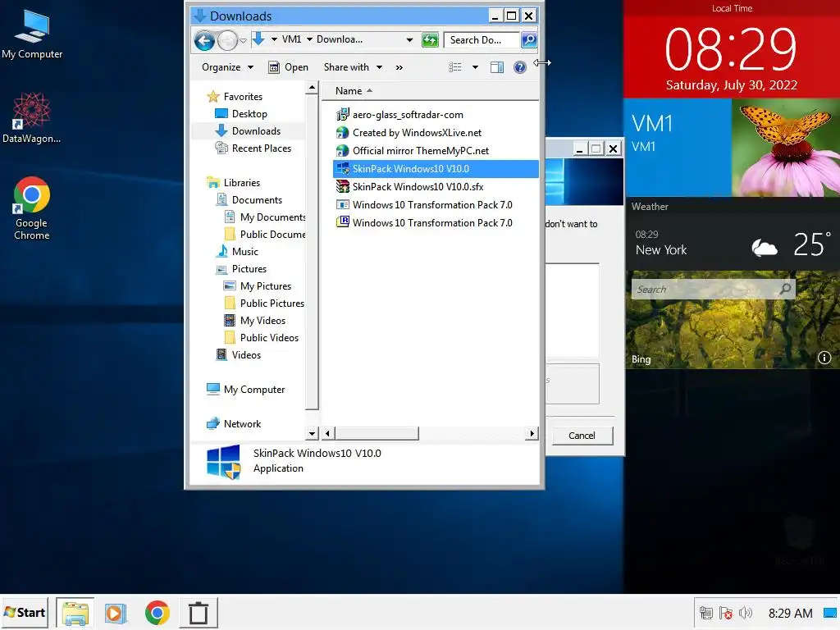Click the weather widget search box

pyautogui.click(x=713, y=290)
